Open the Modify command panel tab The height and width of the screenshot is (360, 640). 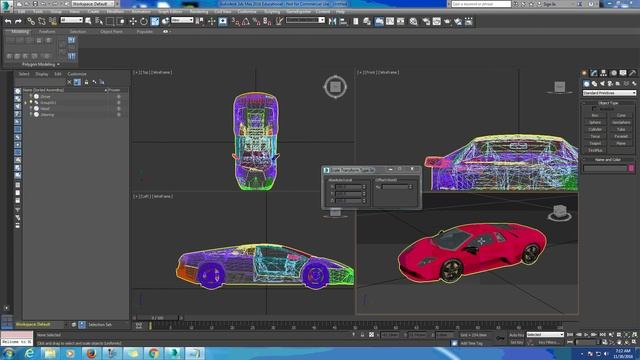pos(594,73)
